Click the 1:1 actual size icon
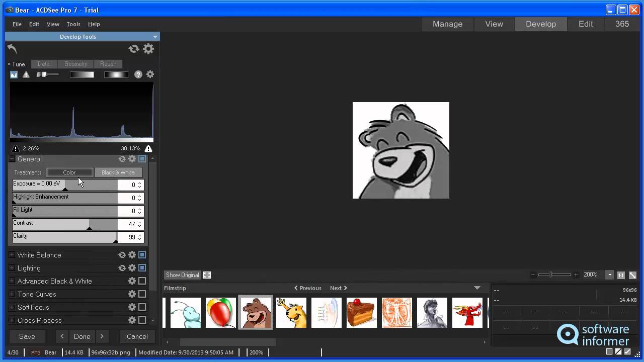 [x=621, y=275]
